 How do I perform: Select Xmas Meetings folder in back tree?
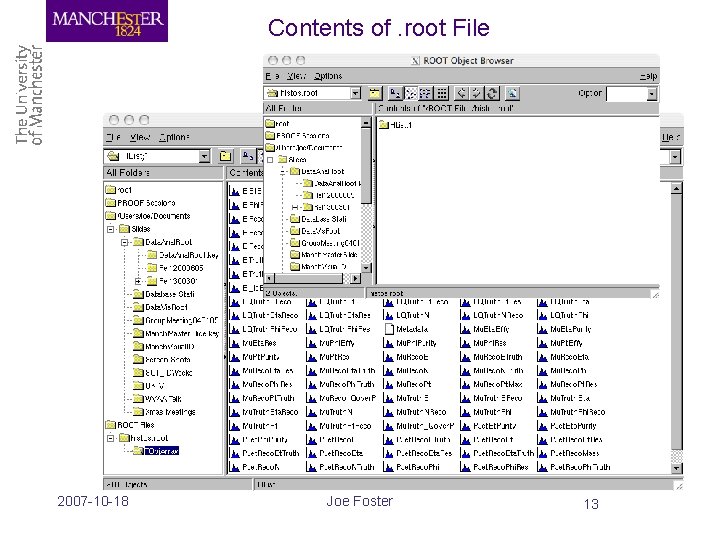[x=164, y=412]
